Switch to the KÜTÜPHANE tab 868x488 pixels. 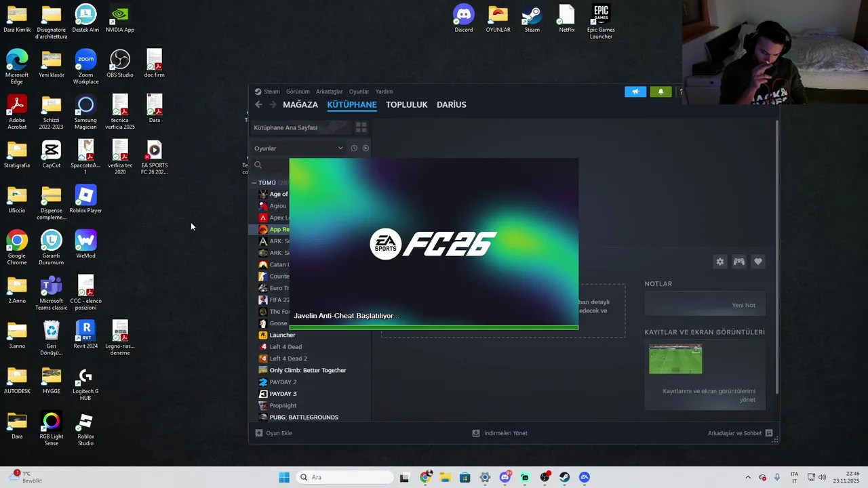(352, 104)
